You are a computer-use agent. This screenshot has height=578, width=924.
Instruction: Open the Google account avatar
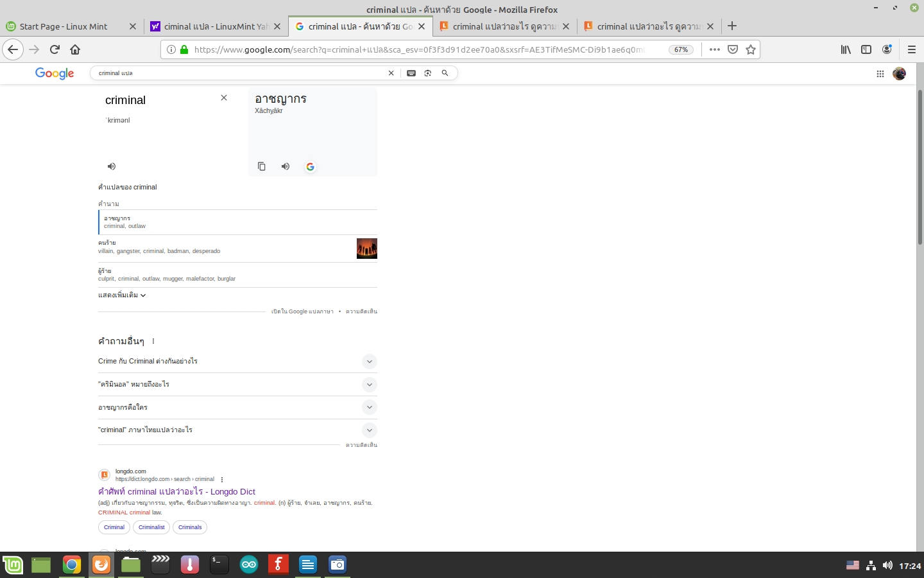click(x=900, y=74)
